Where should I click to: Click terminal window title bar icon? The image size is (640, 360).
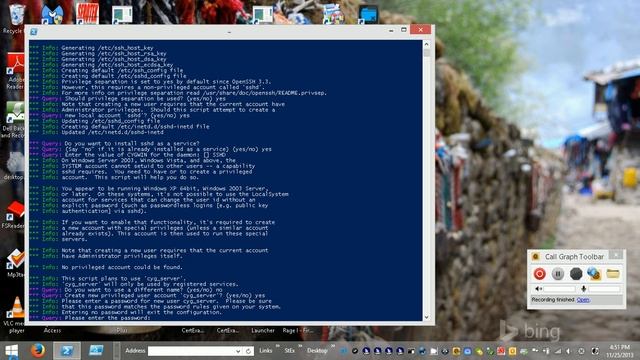click(34, 31)
